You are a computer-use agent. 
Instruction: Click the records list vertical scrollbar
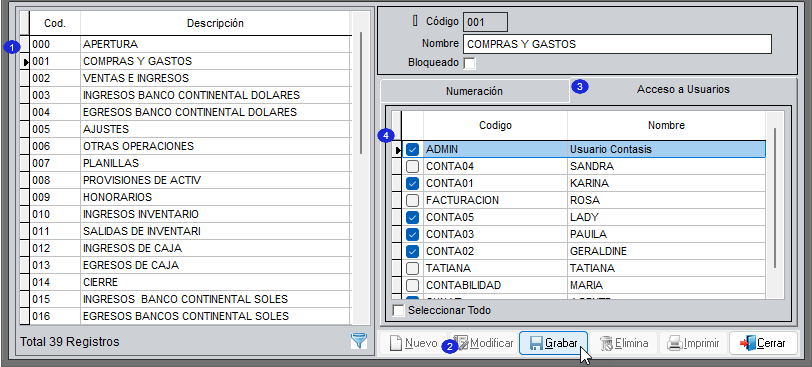tap(360, 93)
